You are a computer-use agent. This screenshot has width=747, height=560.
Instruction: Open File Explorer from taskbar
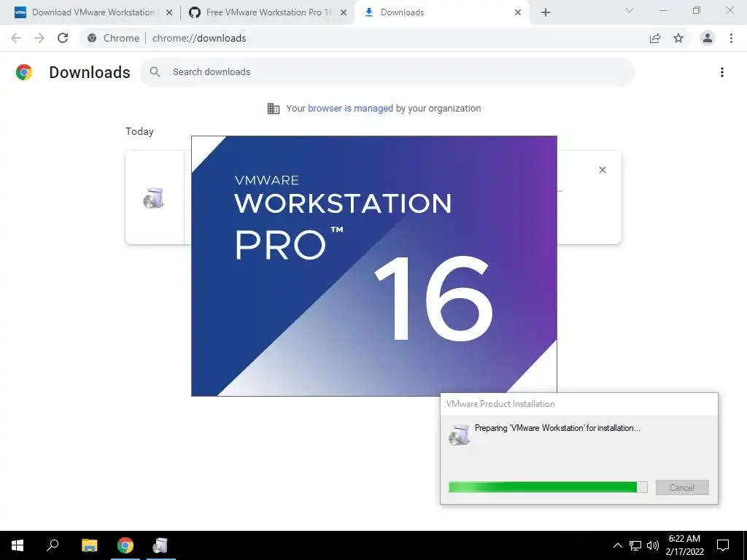89,545
